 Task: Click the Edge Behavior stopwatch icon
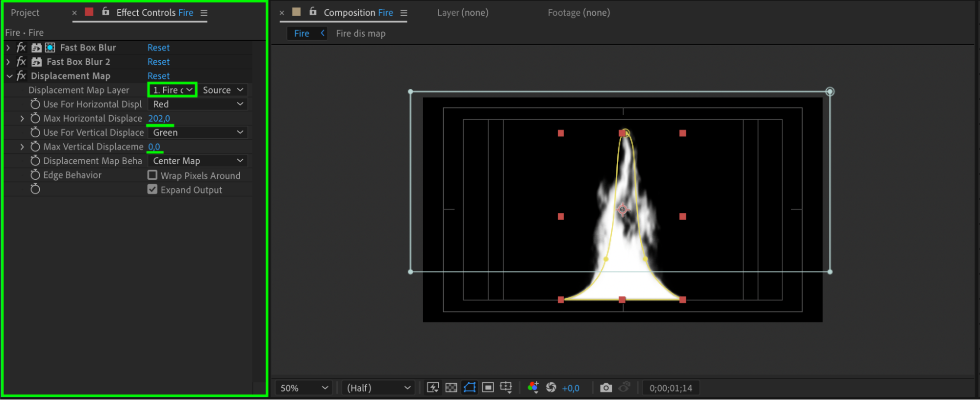[x=35, y=175]
